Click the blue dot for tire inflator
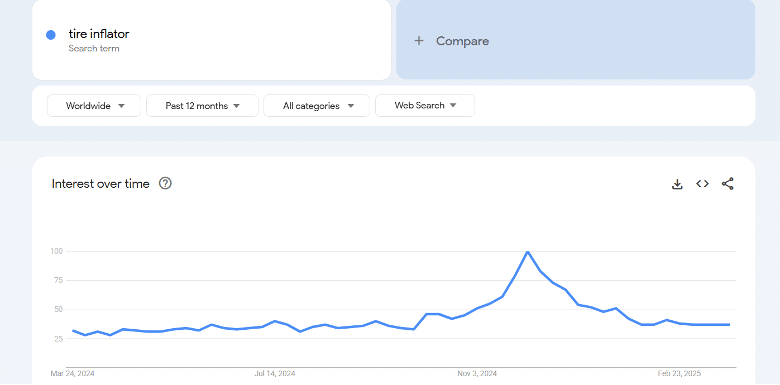780x385 pixels. 50,35
